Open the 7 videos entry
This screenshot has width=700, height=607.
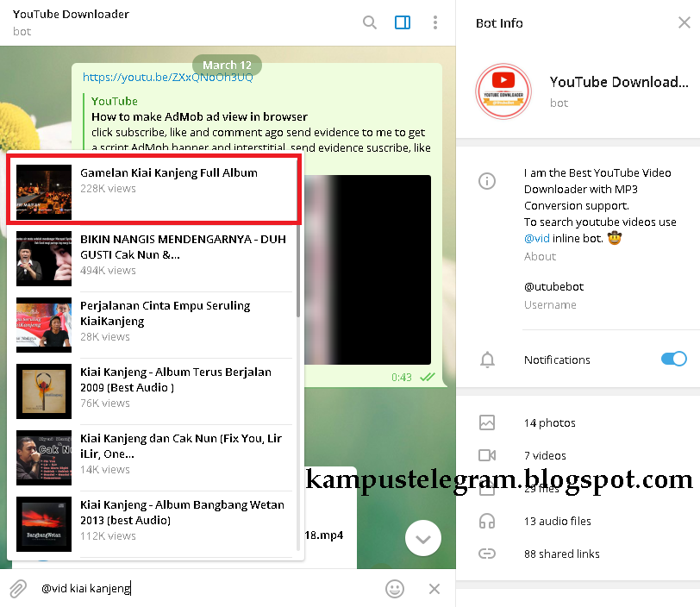coord(545,455)
